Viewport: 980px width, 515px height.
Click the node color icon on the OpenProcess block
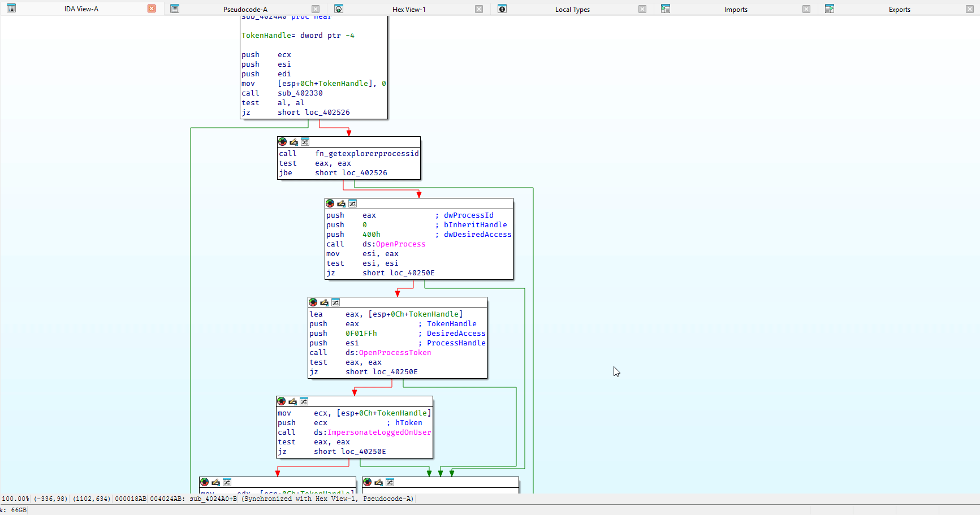(x=330, y=204)
